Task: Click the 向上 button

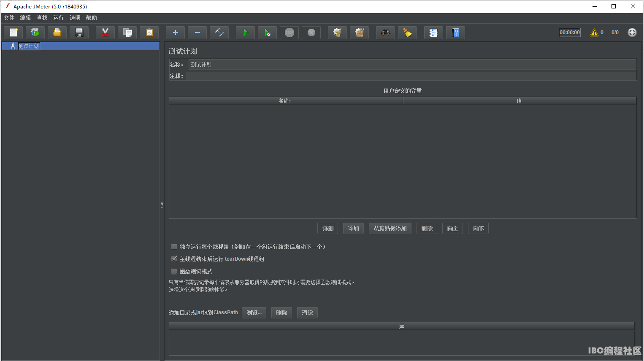Action: point(452,229)
